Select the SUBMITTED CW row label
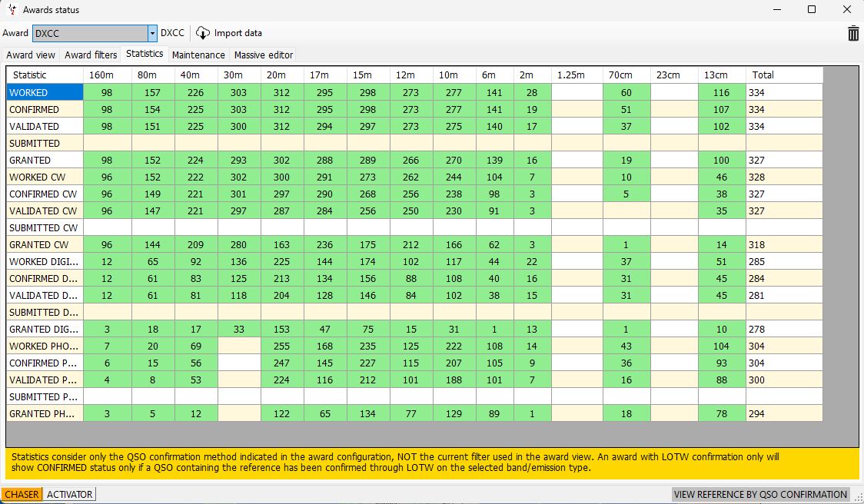This screenshot has height=504, width=864. 45,227
